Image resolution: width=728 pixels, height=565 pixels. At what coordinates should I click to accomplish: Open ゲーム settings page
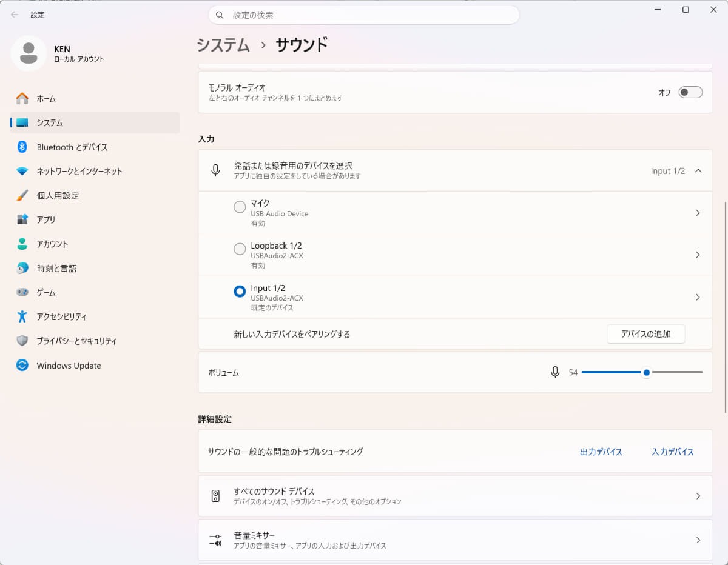tap(95, 292)
